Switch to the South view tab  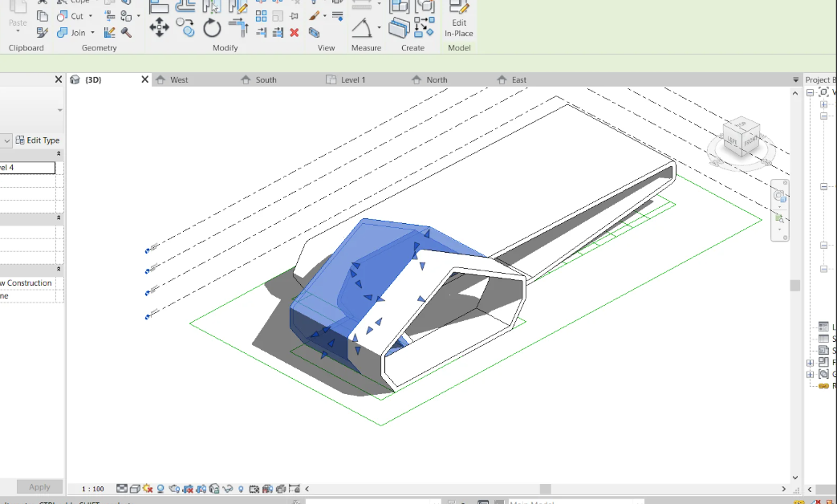266,79
